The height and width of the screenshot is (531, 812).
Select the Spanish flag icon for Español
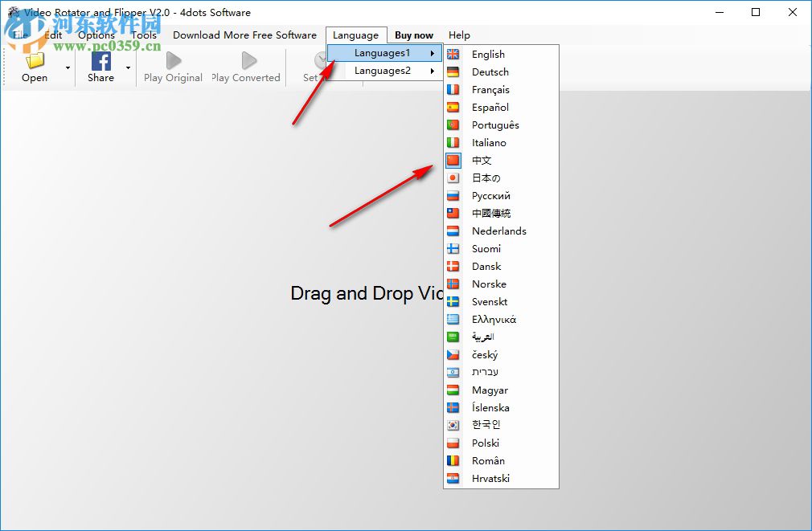[453, 107]
